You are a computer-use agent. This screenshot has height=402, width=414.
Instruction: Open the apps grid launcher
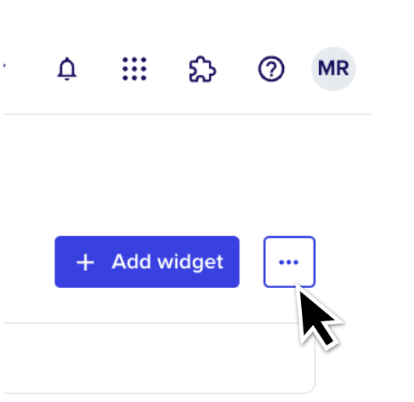tap(134, 69)
